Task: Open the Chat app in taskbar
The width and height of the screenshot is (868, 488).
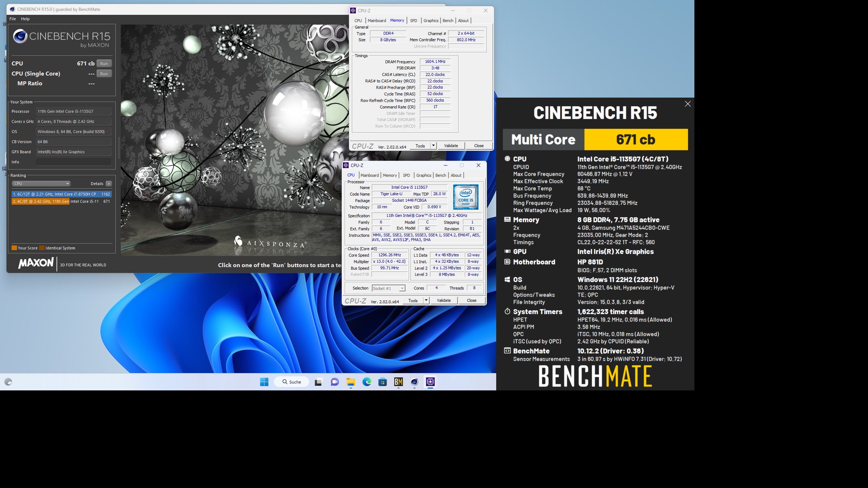Action: (335, 382)
